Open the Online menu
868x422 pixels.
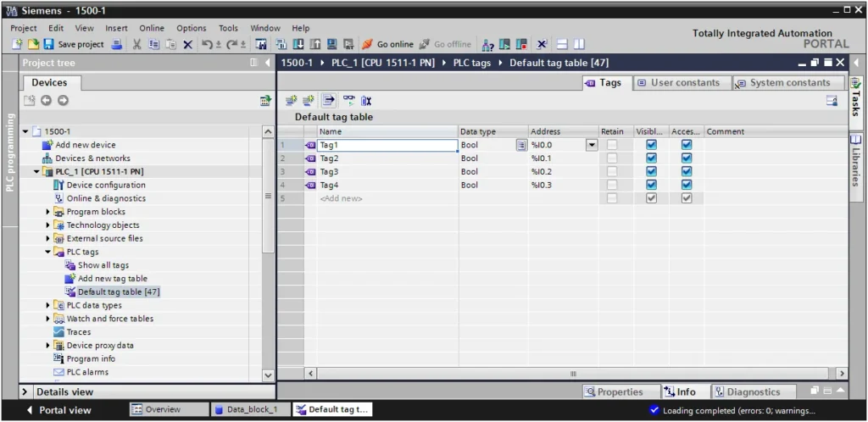pyautogui.click(x=152, y=28)
